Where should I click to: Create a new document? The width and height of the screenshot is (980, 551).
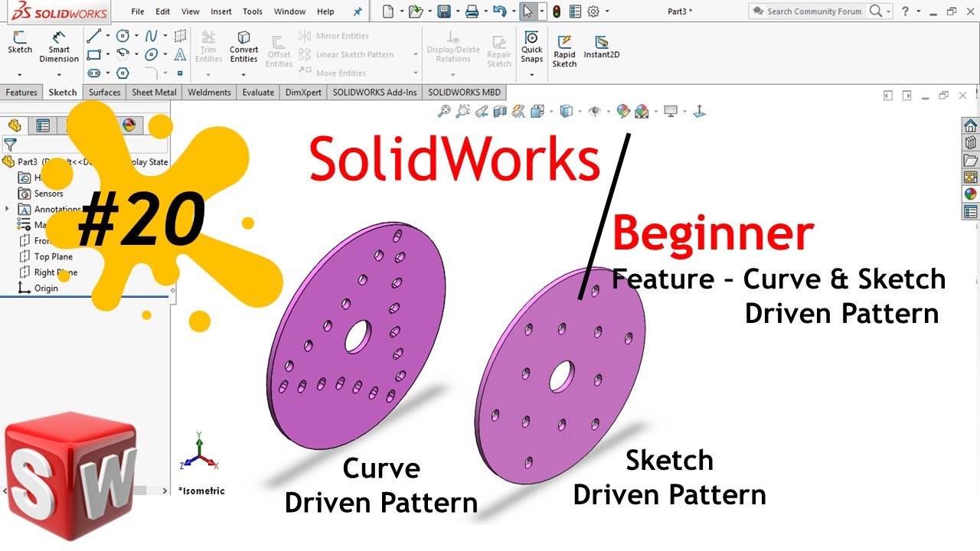388,11
